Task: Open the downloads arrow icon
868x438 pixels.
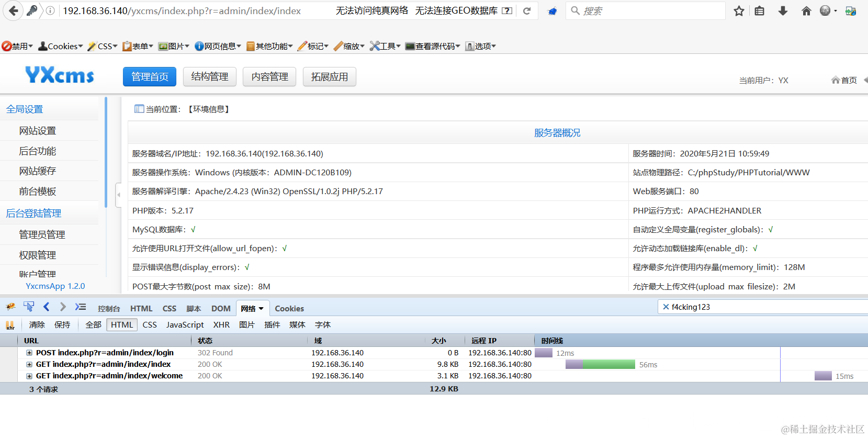Action: [x=783, y=10]
